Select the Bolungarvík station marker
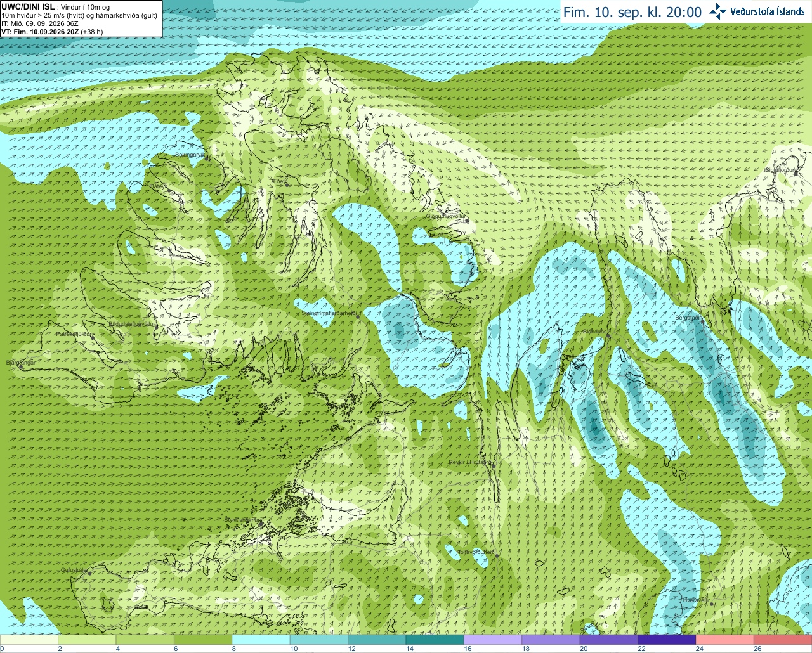This screenshot has width=812, height=653. 206,158
